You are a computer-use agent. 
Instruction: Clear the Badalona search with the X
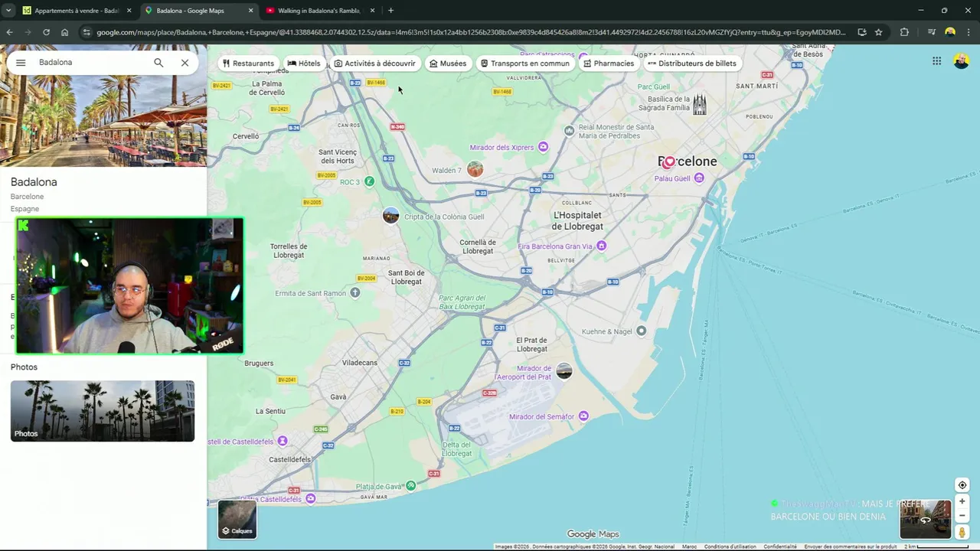[x=185, y=63]
